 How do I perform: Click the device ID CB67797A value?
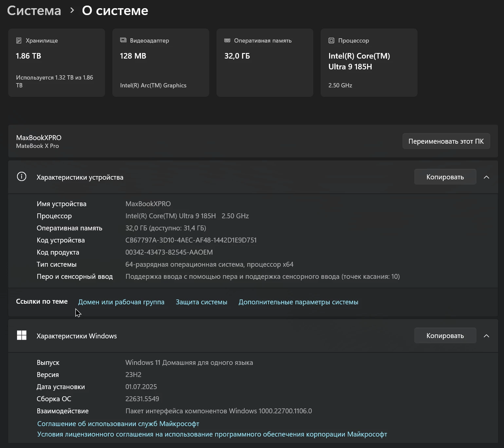(191, 240)
